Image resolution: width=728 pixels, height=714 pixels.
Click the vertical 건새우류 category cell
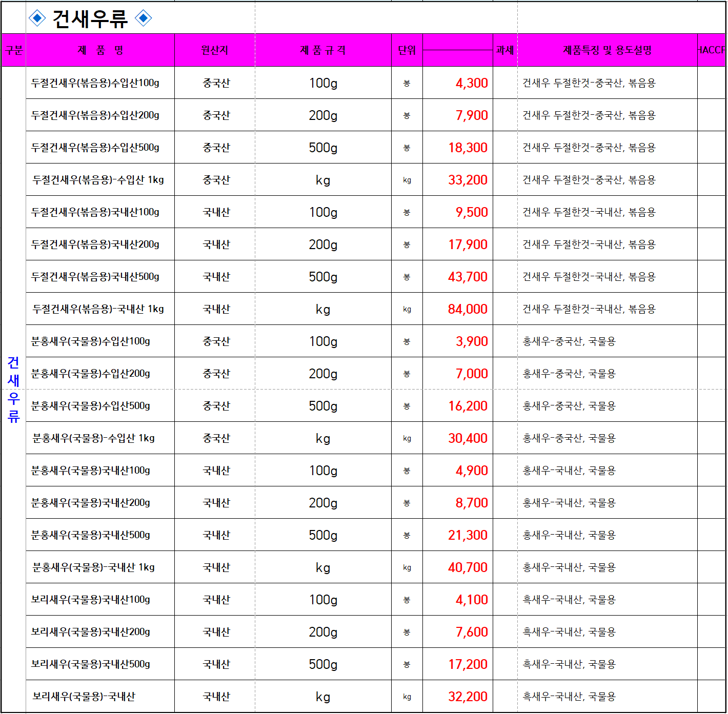pyautogui.click(x=14, y=390)
